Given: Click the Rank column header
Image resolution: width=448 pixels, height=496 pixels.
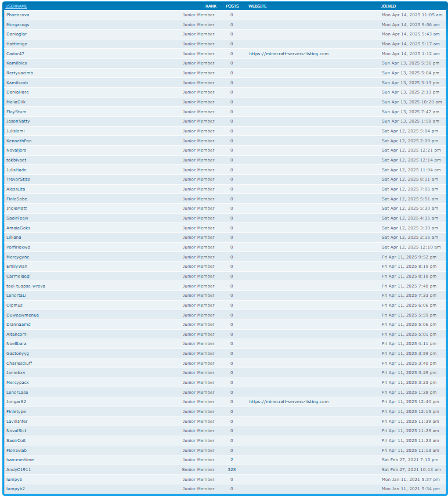Looking at the screenshot, I should tap(211, 6).
